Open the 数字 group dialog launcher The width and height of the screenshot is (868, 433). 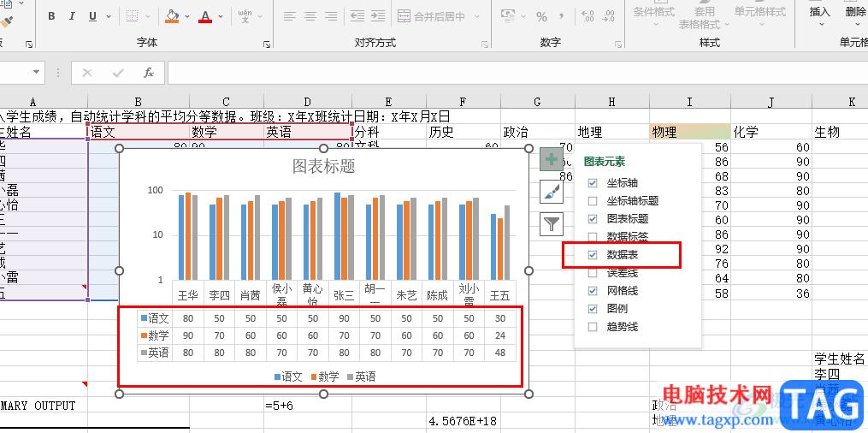point(619,44)
